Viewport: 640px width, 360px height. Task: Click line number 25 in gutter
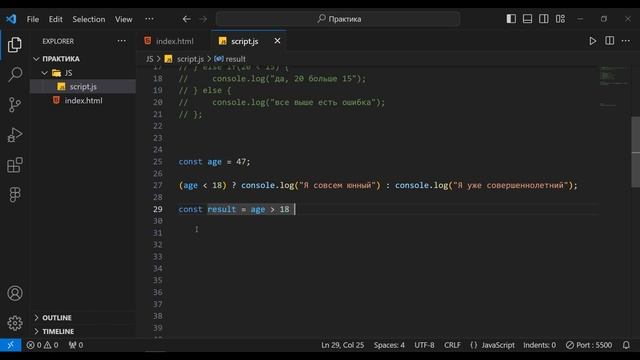pos(158,162)
